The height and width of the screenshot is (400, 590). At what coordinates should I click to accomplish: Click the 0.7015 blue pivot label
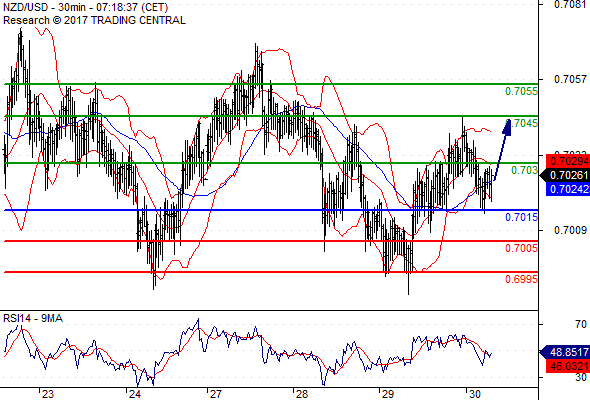pos(521,217)
